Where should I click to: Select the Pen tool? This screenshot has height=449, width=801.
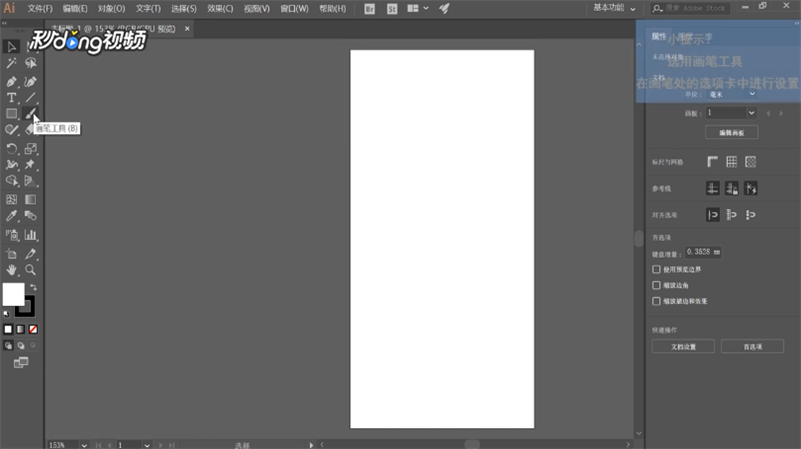(x=11, y=82)
